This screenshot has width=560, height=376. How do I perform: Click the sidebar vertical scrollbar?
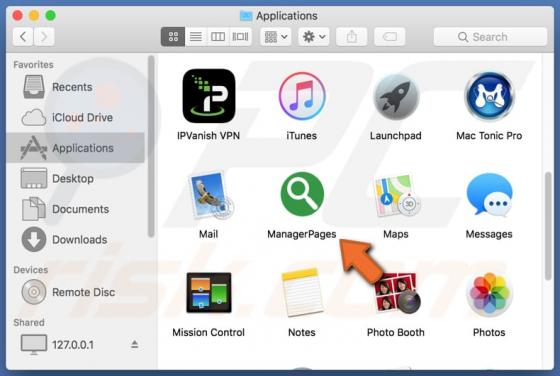[x=151, y=146]
